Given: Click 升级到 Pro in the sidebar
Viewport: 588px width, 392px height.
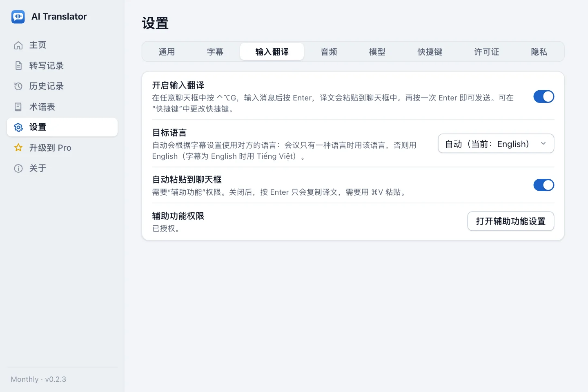Looking at the screenshot, I should [62, 148].
